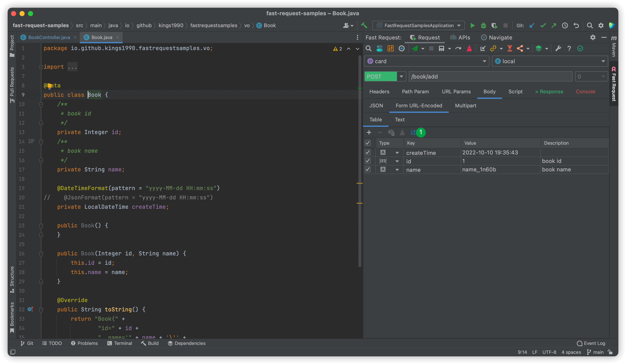Screen dimensions: 626x364
Task: Click the red hourglass icon
Action: (x=510, y=48)
